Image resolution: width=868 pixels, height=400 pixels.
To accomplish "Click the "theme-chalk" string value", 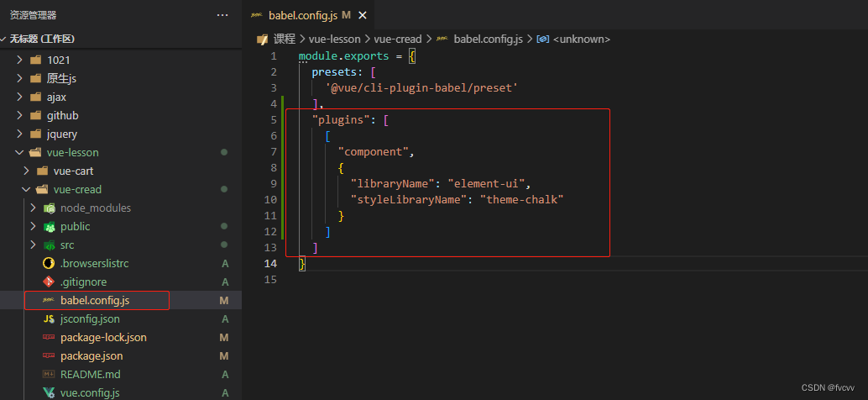I will click(521, 199).
